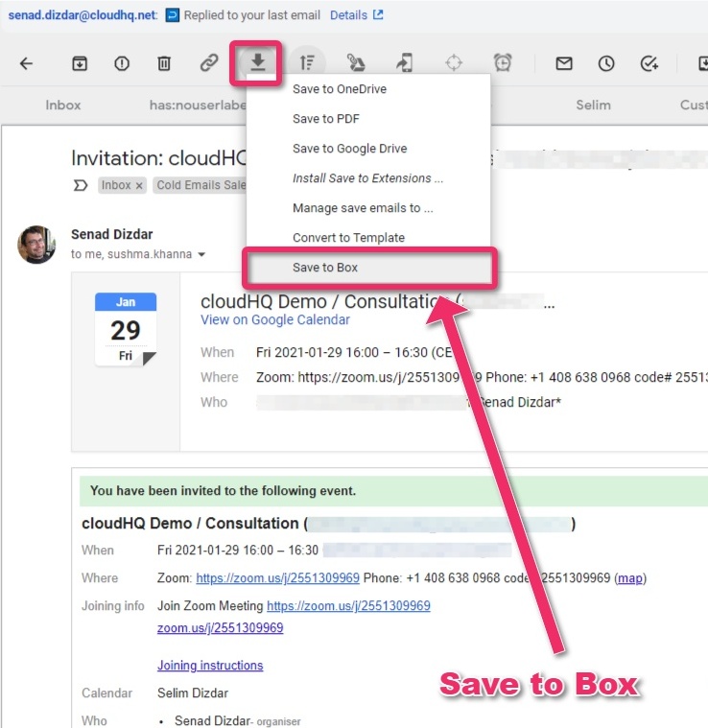Mark as unread with the envelope icon
The height and width of the screenshot is (728, 708).
click(564, 63)
